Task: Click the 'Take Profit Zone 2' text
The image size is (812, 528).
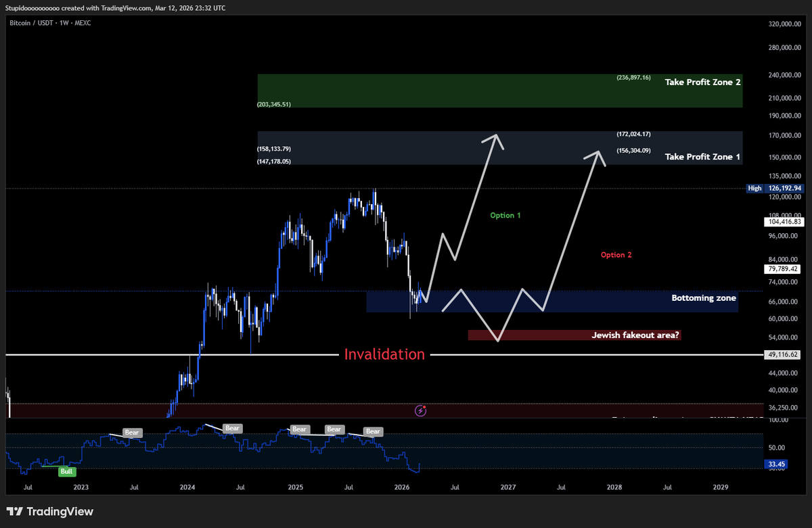Action: pos(702,81)
